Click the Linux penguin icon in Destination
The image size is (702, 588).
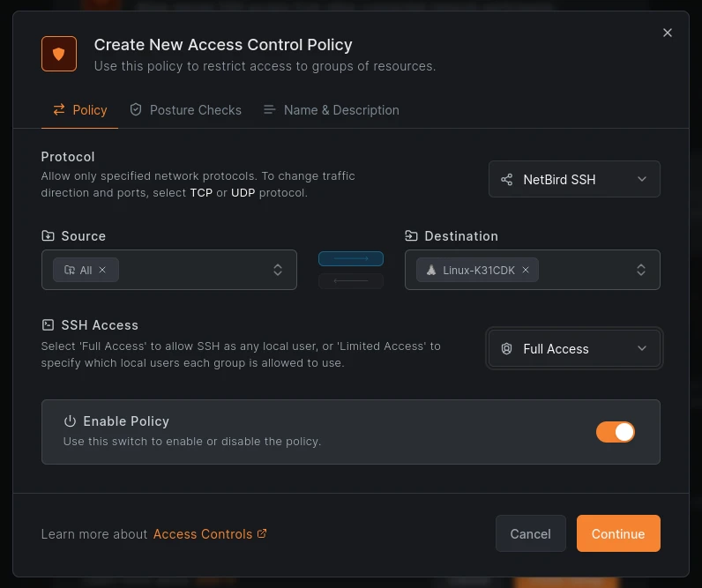(431, 270)
